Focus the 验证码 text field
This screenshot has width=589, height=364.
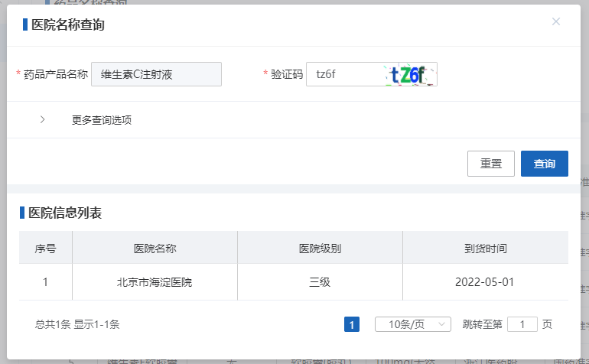click(x=344, y=74)
